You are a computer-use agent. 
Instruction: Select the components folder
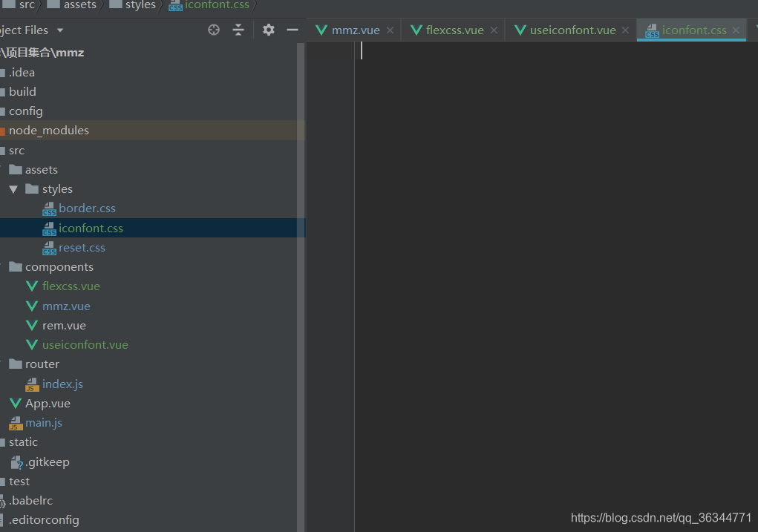(59, 267)
